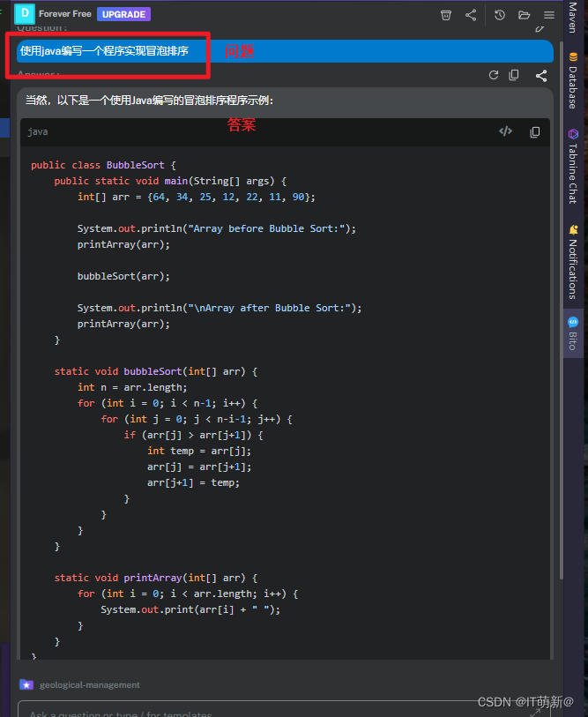The width and height of the screenshot is (588, 717).
Task: Open chat history clock icon
Action: 499,15
